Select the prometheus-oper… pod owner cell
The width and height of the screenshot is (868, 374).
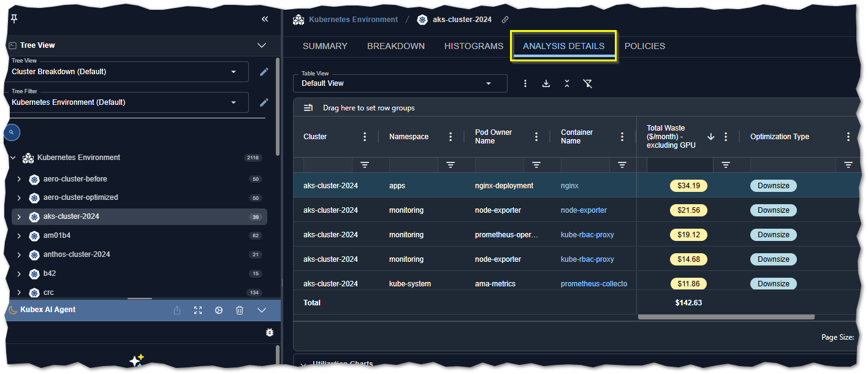pyautogui.click(x=506, y=235)
